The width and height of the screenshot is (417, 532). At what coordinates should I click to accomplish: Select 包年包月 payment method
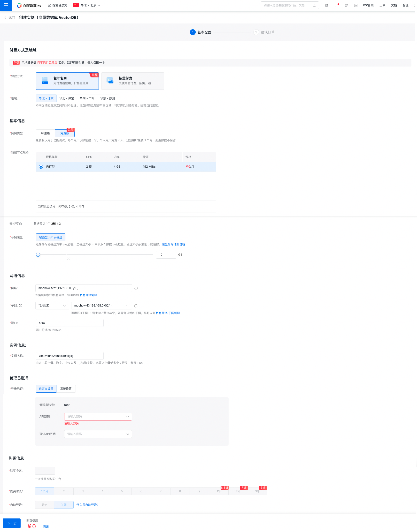coord(67,81)
